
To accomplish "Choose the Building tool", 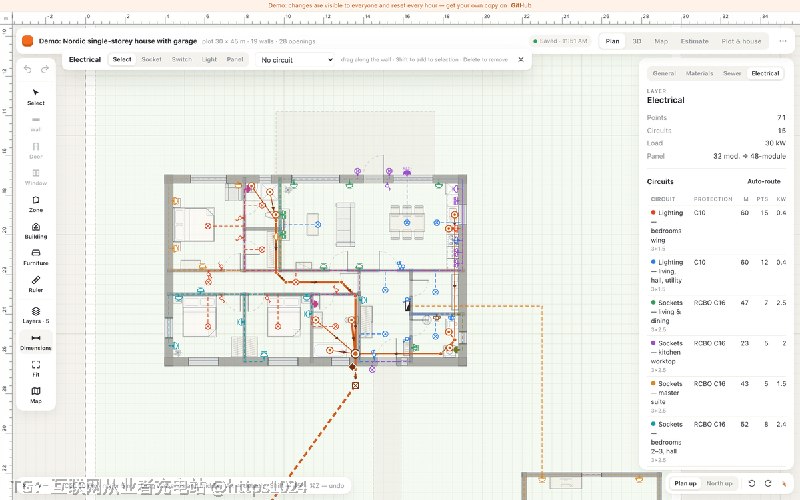I will (36, 231).
